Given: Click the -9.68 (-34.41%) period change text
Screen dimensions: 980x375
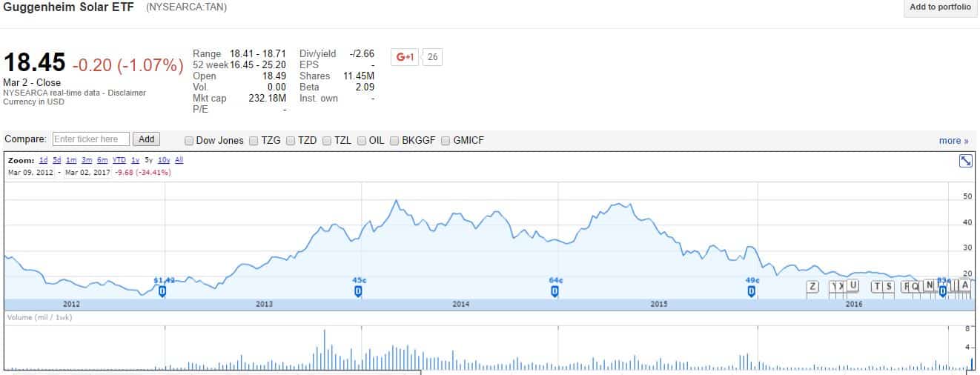Looking at the screenshot, I should pyautogui.click(x=143, y=173).
